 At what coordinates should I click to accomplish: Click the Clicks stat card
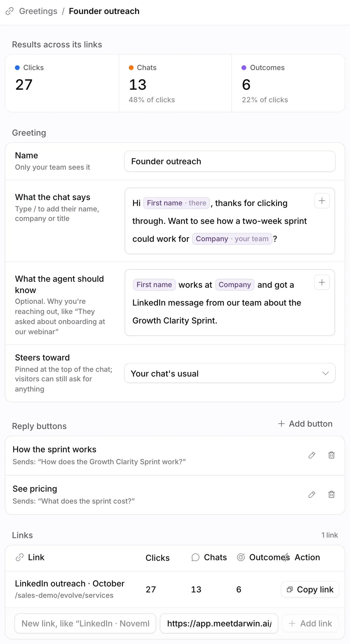pos(62,83)
